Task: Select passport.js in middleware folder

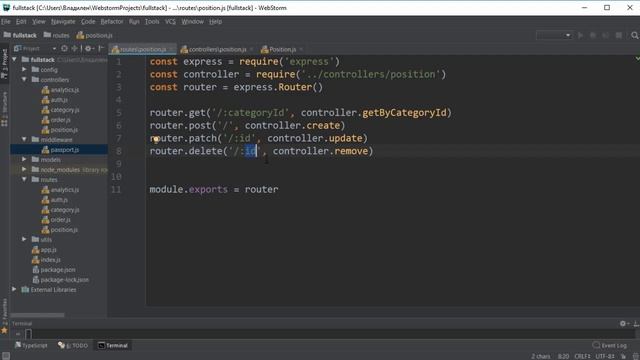Action: point(60,150)
